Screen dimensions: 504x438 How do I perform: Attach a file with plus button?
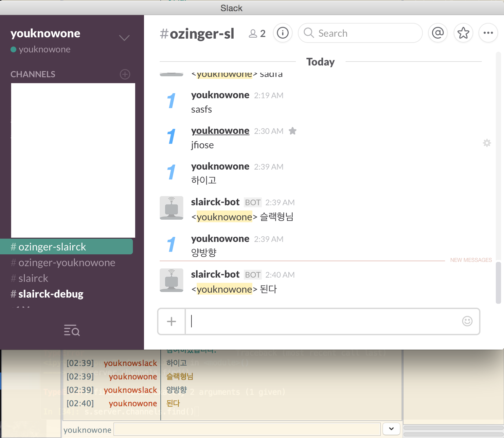click(x=171, y=321)
